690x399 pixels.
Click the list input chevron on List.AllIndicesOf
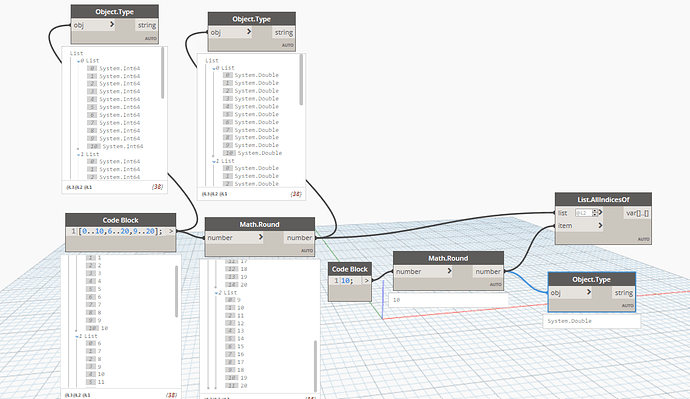tap(600, 212)
